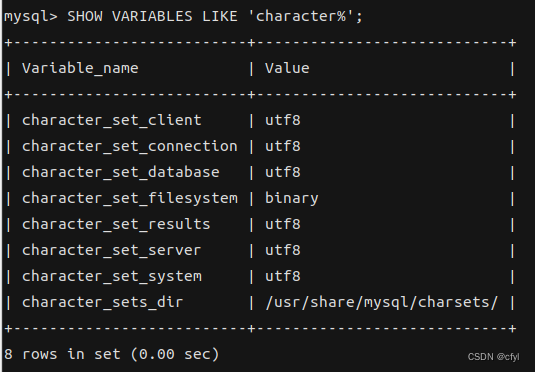Click the utf8 value for character_set_client
The image size is (535, 372).
pyautogui.click(x=283, y=120)
